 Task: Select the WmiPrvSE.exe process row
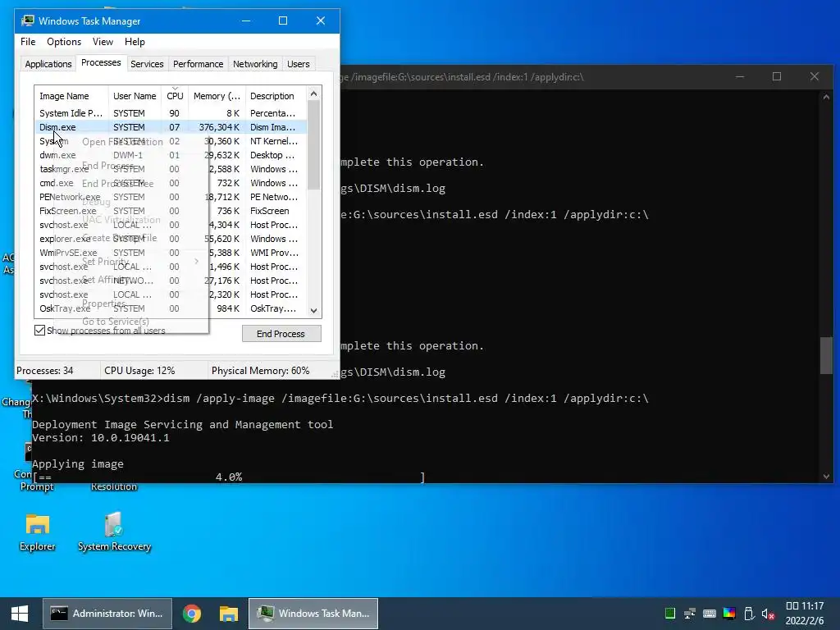(171, 253)
